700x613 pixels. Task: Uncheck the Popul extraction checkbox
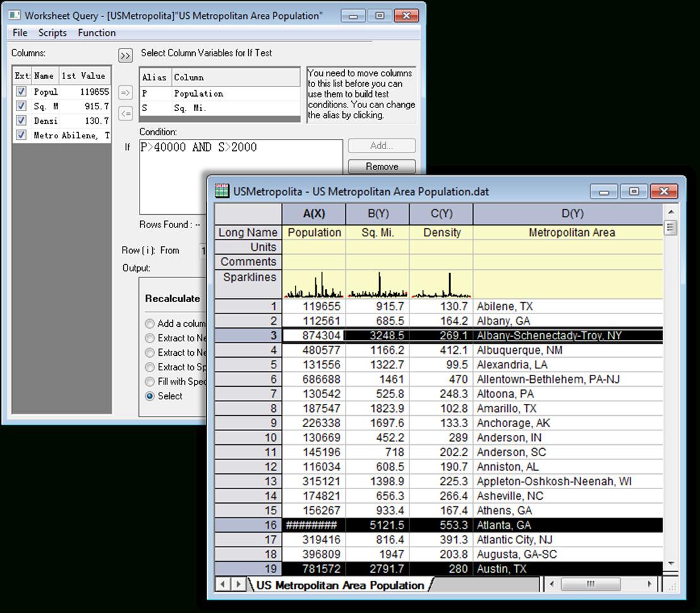20,91
